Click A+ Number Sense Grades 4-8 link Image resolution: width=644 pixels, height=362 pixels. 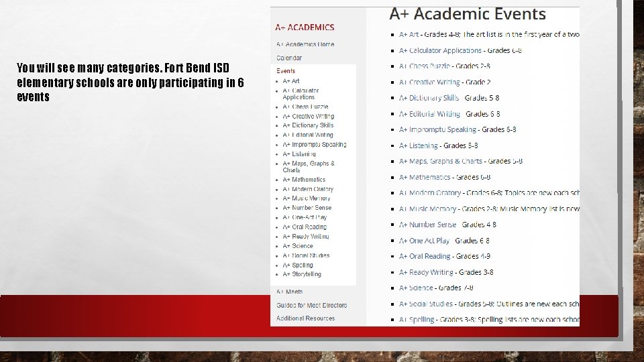427,225
